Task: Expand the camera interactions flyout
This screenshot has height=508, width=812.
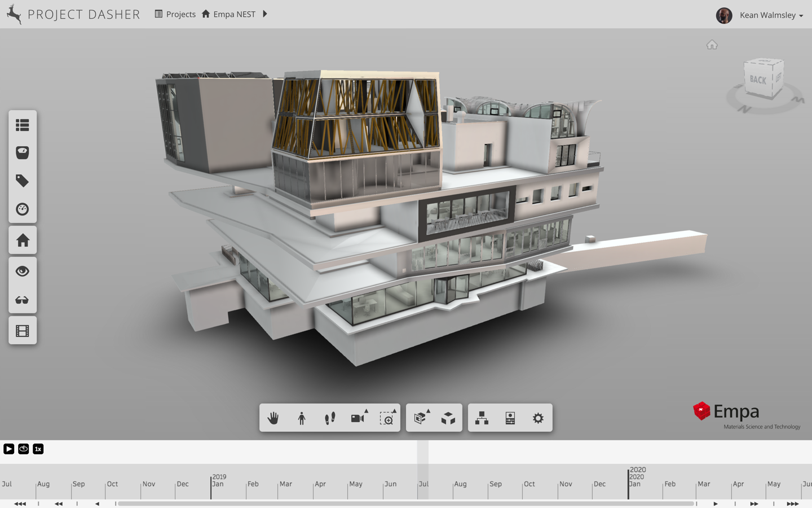Action: coord(358,418)
